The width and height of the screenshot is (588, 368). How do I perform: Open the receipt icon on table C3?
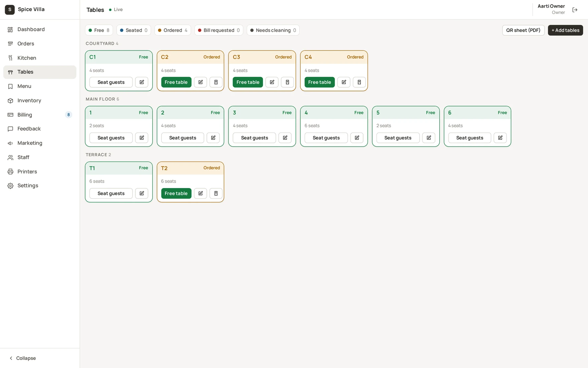287,82
